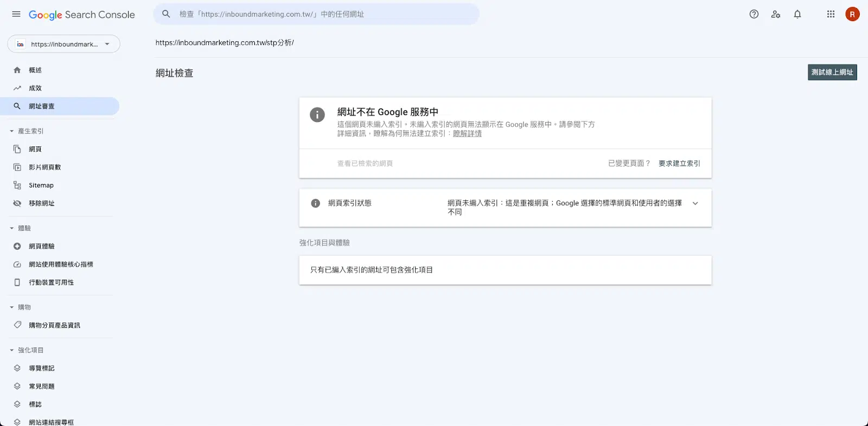Open the Help question mark icon
868x426 pixels.
point(754,14)
